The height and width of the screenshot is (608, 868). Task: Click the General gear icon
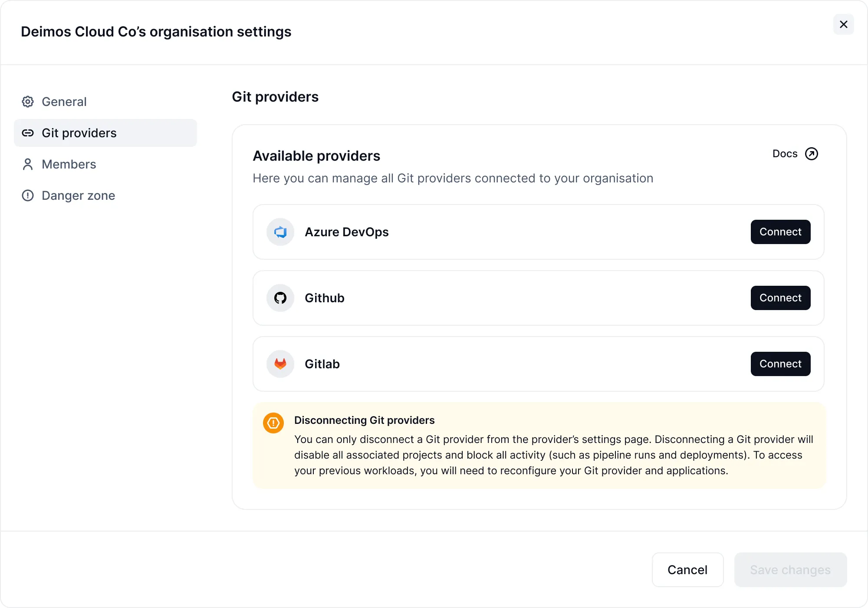28,102
